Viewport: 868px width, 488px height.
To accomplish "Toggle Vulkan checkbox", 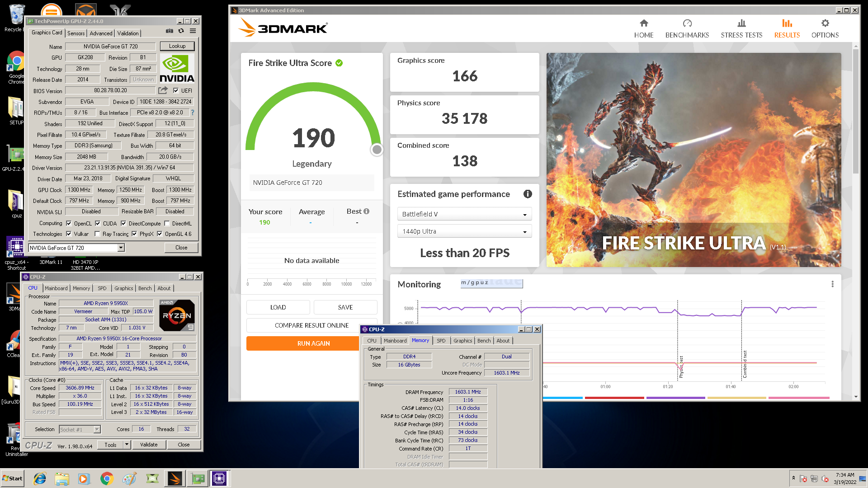I will [69, 234].
